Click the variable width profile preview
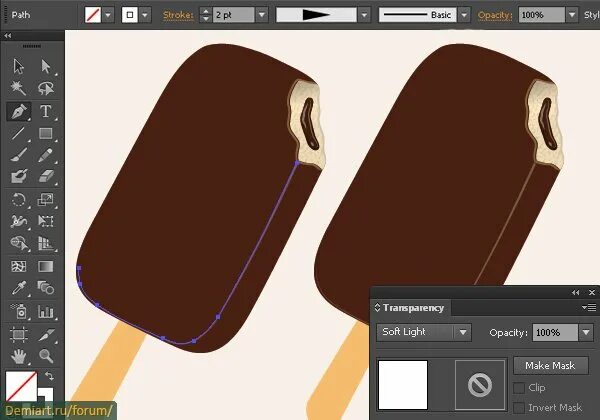 [316, 15]
